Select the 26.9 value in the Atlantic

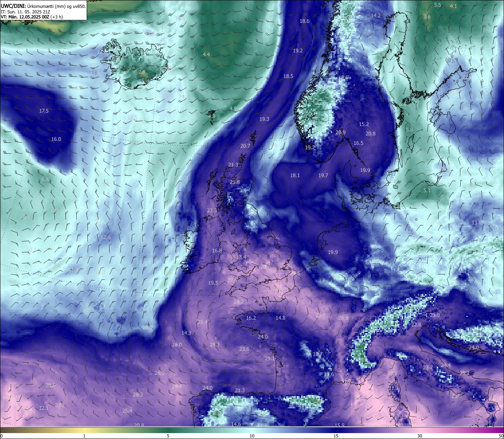159,373
